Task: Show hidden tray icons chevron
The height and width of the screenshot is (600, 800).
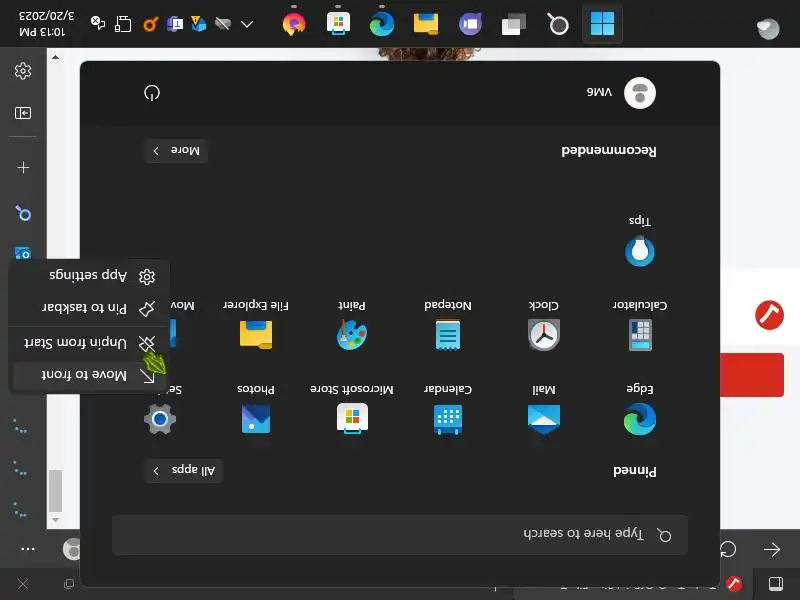Action: 247,24
